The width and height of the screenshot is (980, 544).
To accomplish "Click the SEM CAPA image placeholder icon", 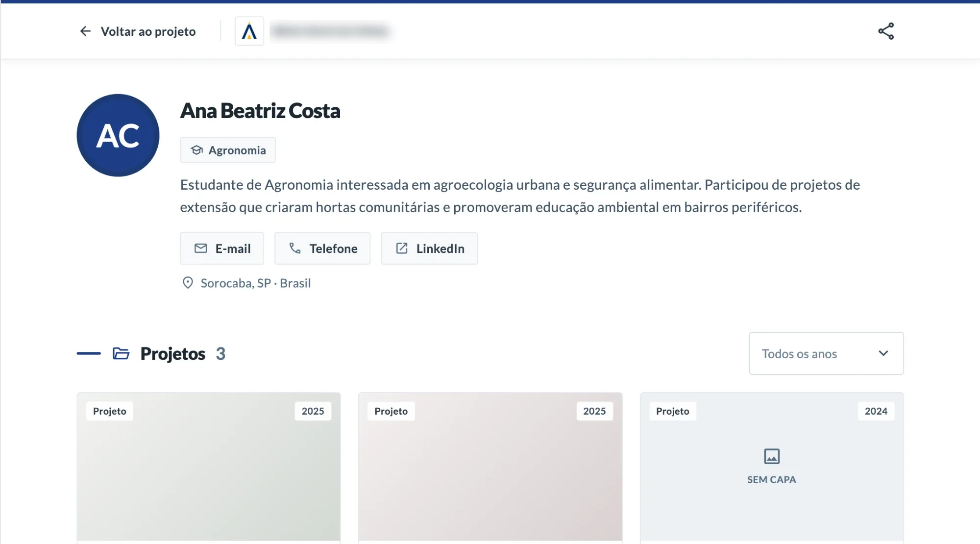I will coord(772,456).
